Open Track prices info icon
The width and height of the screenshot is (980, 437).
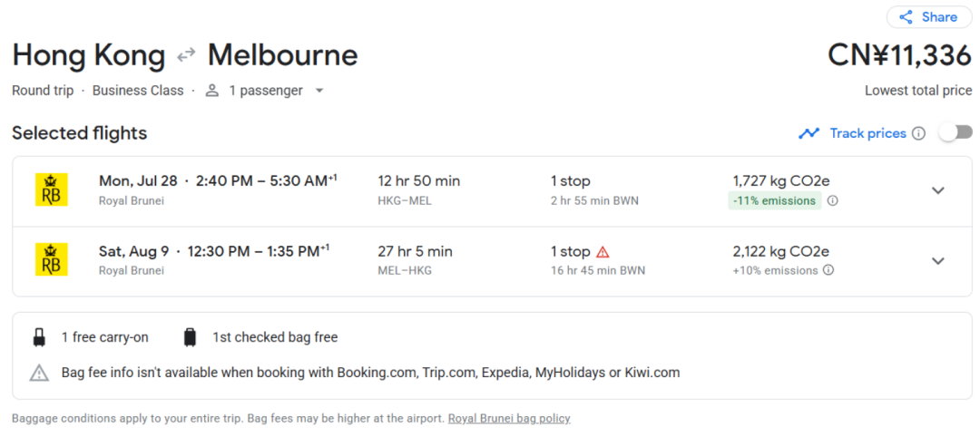click(918, 133)
